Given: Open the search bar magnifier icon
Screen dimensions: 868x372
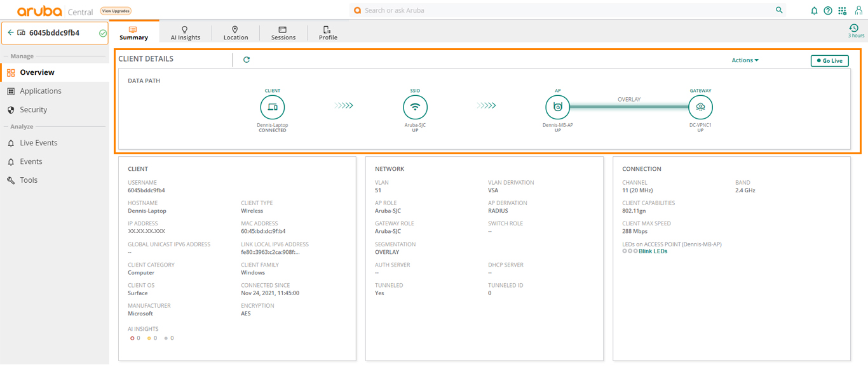Looking at the screenshot, I should [x=779, y=10].
